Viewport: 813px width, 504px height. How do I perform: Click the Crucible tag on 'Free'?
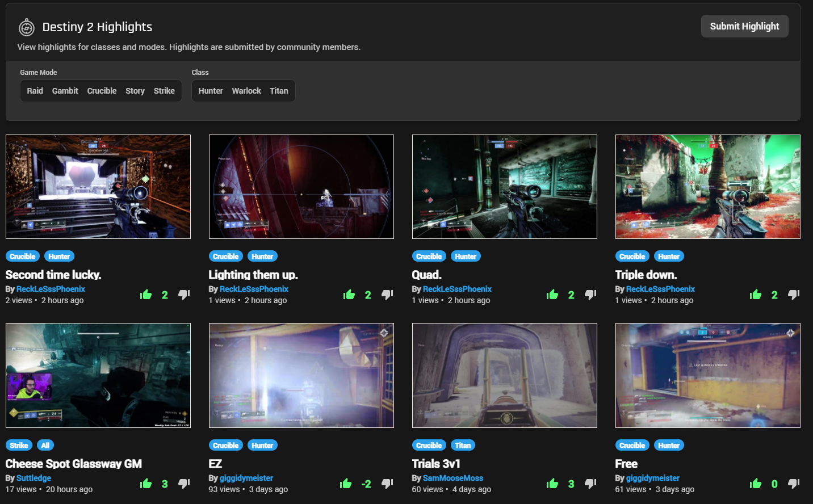[x=632, y=446]
